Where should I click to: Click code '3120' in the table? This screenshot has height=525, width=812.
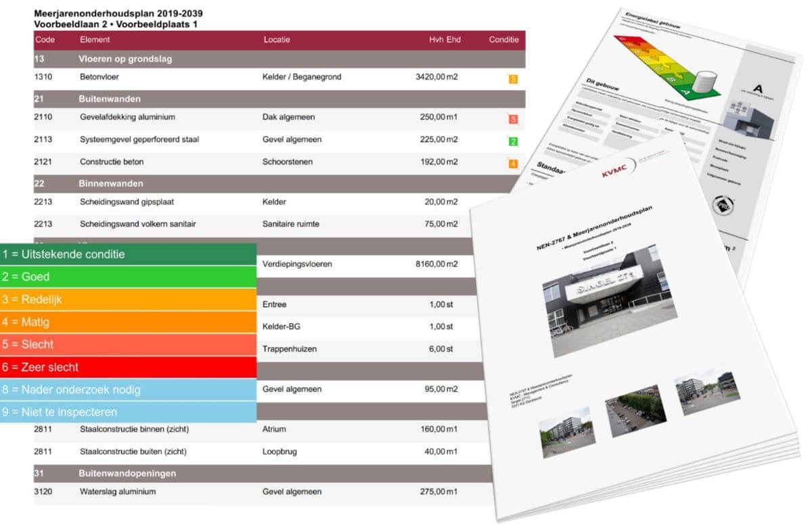[x=43, y=492]
